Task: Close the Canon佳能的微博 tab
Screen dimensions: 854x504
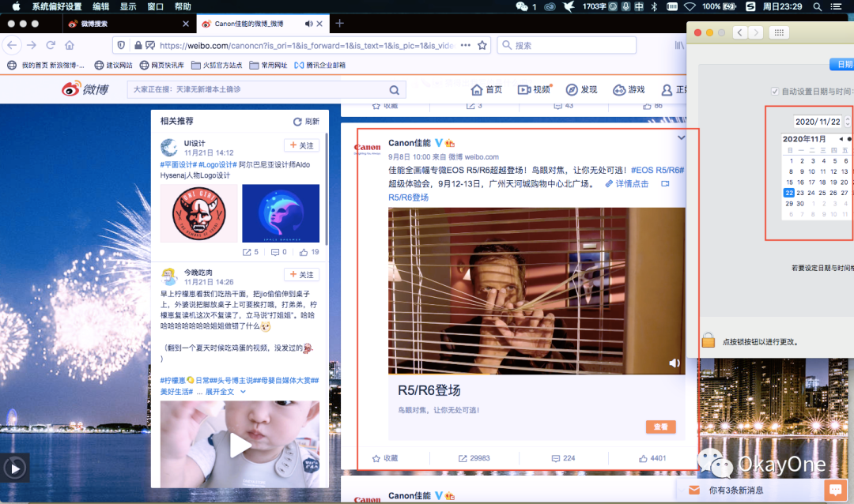Action: point(319,24)
